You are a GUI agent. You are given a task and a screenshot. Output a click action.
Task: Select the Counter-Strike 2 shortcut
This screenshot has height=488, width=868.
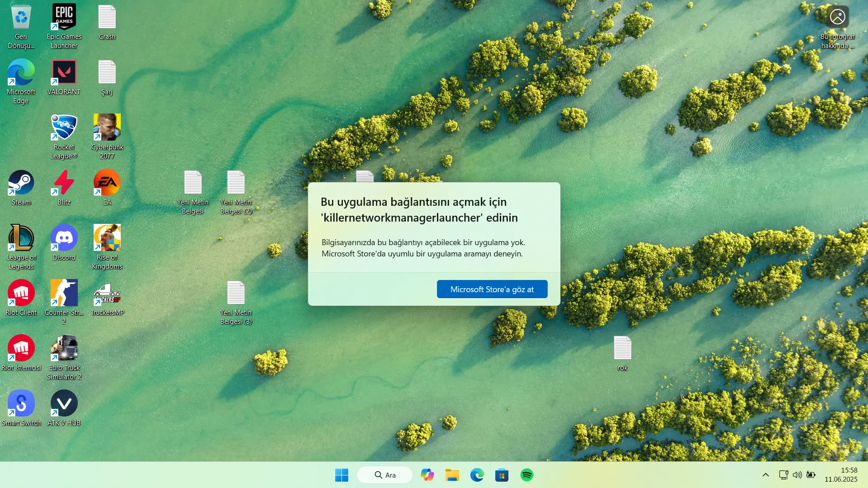click(64, 303)
